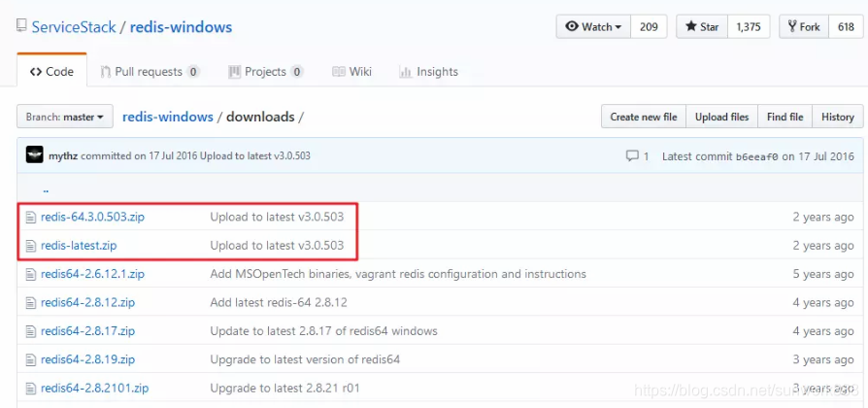
Task: Click 2 years ago beside redis-latest.zip
Action: [823, 246]
